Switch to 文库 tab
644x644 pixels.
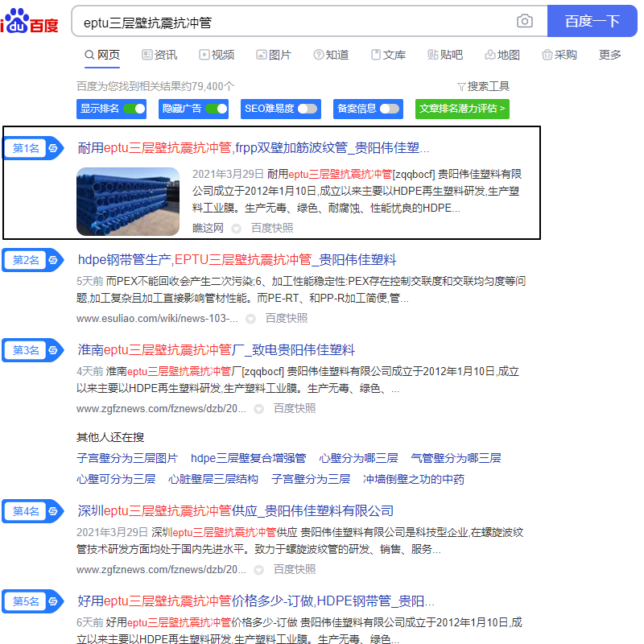[x=388, y=55]
